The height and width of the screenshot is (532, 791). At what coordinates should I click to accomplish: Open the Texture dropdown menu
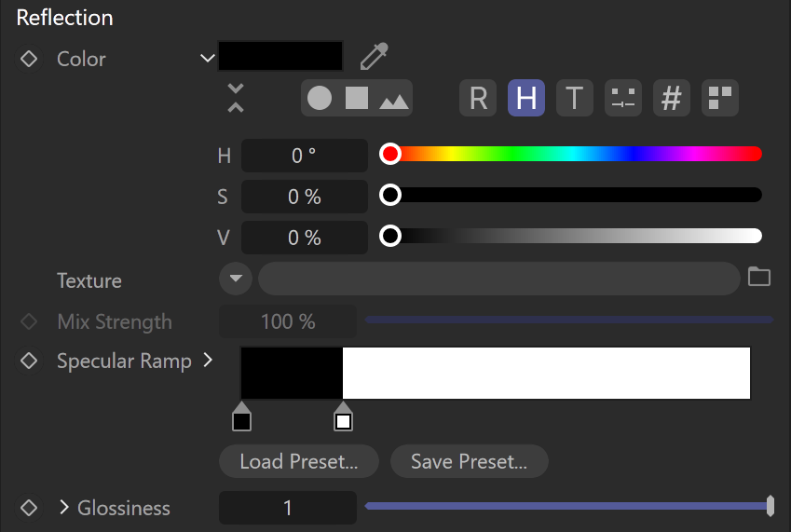(x=236, y=279)
